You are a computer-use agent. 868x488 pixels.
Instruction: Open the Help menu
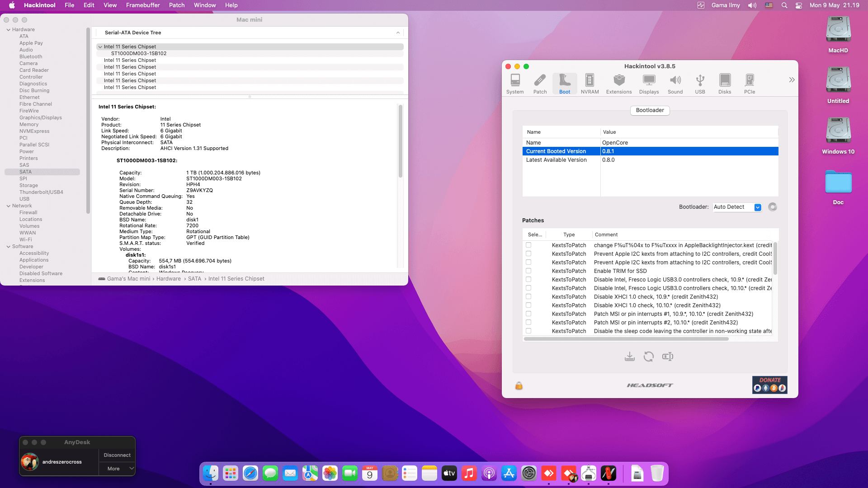[231, 5]
